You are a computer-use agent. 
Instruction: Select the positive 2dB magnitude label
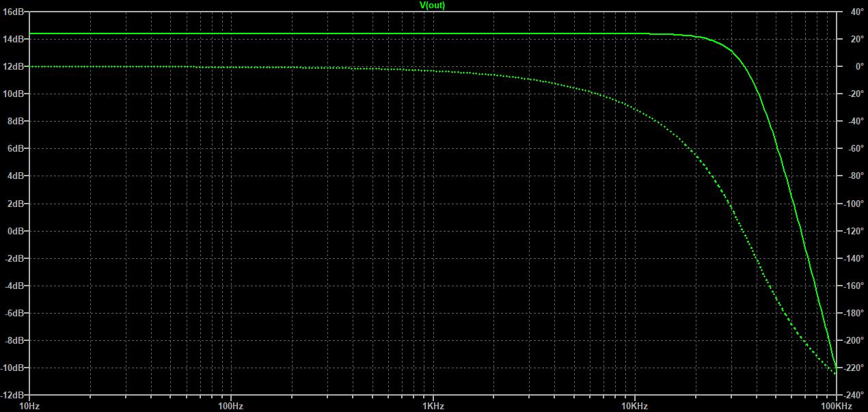pos(16,204)
